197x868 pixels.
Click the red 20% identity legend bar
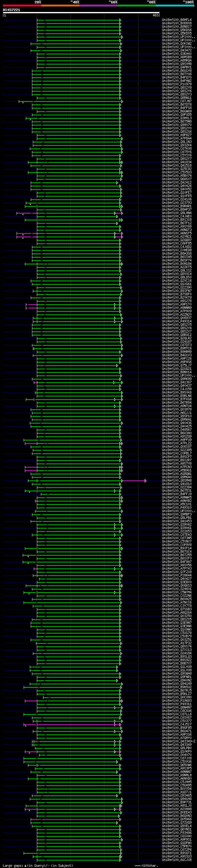click(x=22, y=6)
